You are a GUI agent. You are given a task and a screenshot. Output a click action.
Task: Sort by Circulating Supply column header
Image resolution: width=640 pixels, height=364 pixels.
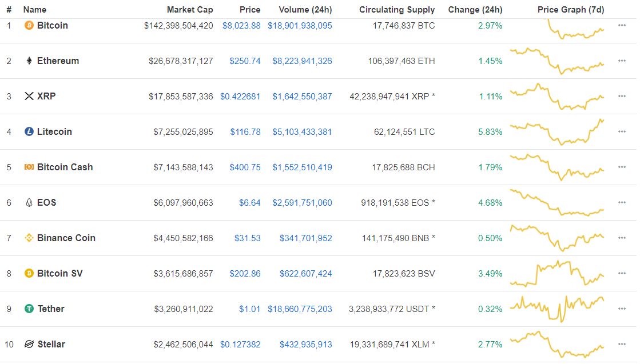[397, 9]
